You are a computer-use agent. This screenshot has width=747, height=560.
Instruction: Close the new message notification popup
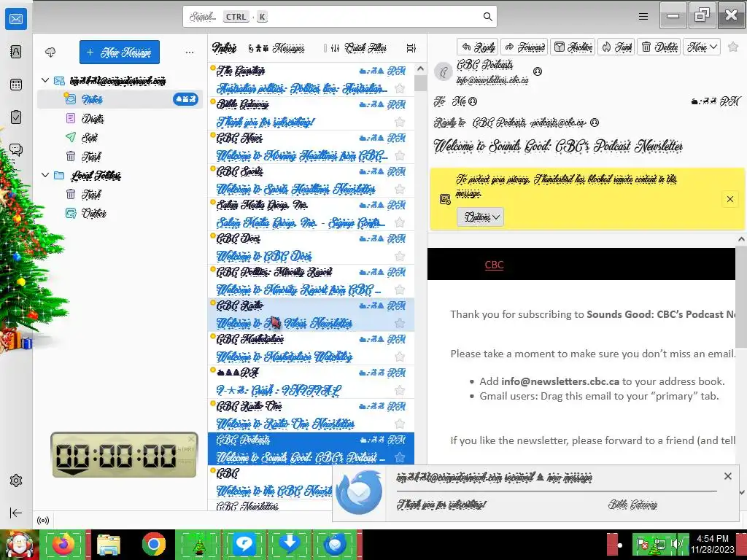pyautogui.click(x=727, y=475)
